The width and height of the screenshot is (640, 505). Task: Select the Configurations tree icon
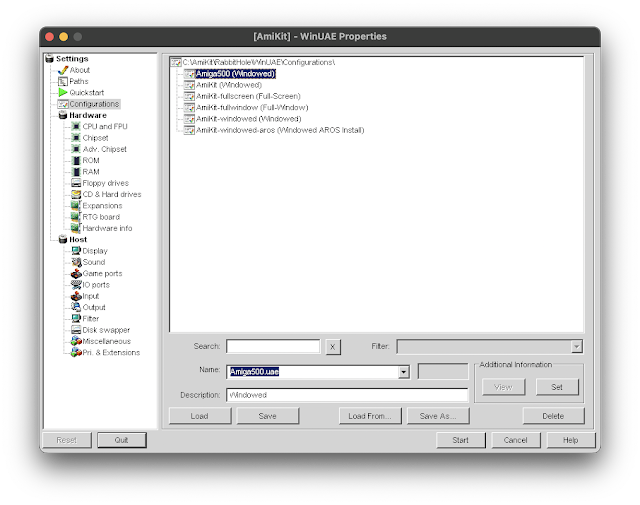[x=63, y=104]
